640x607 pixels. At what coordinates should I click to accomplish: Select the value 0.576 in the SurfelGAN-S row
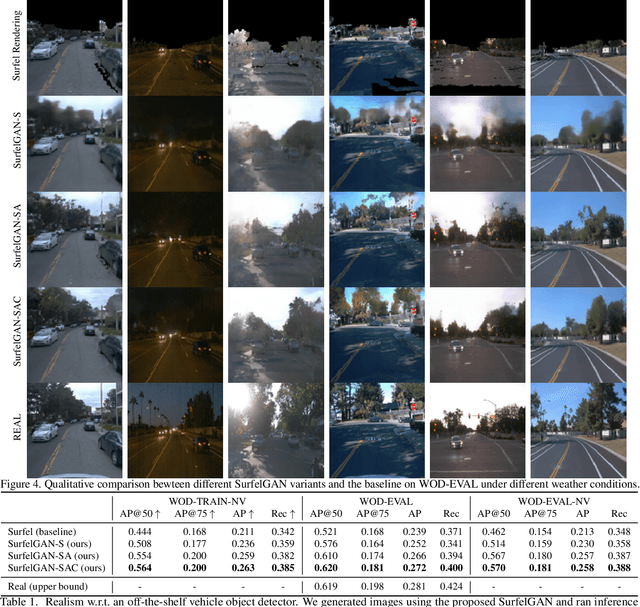(x=326, y=543)
